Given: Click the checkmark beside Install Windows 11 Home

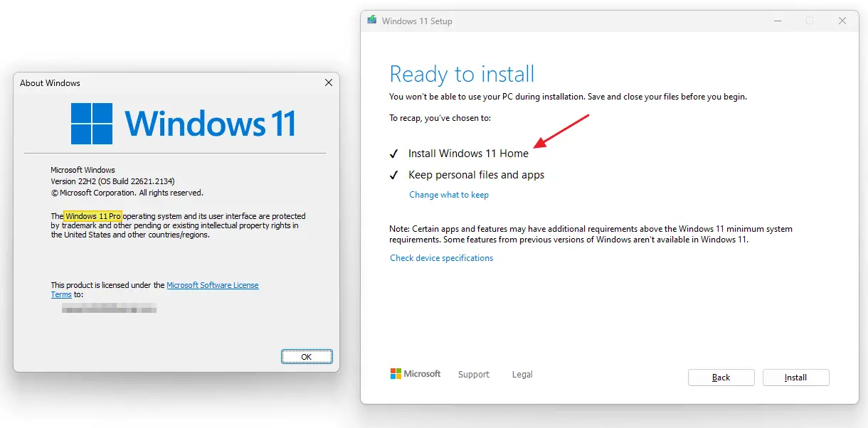Looking at the screenshot, I should point(393,154).
